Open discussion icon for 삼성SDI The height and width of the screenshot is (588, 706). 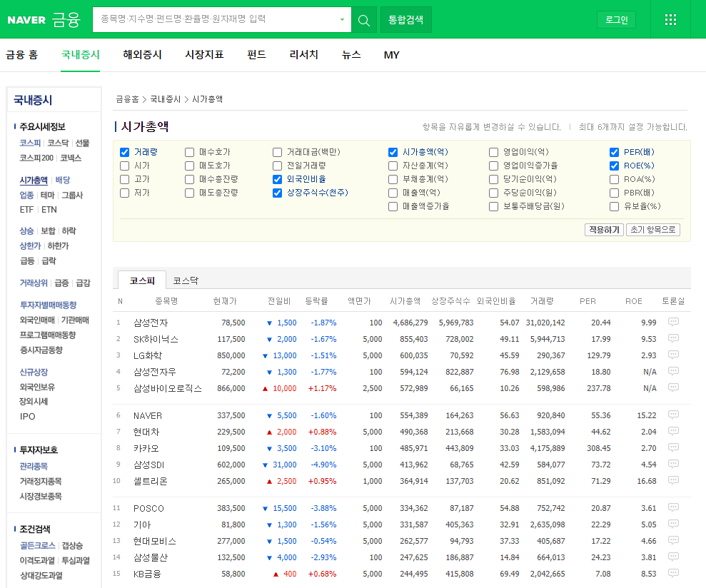673,464
